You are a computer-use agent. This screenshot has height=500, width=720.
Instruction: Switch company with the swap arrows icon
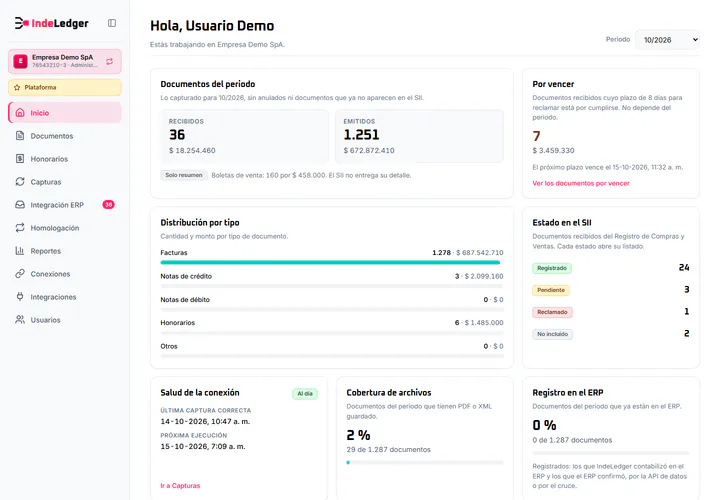(x=109, y=62)
